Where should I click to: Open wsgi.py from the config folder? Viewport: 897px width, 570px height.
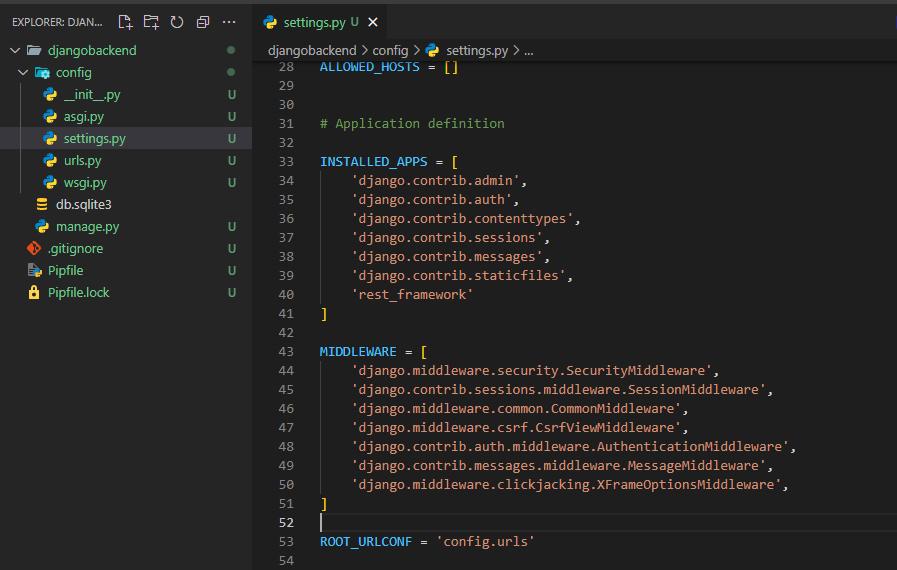click(85, 183)
